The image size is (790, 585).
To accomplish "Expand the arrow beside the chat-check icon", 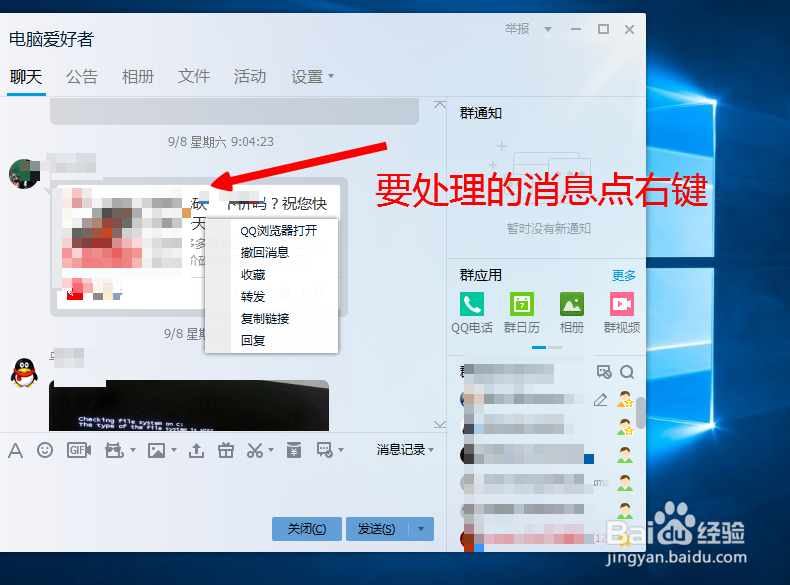I will [x=341, y=449].
